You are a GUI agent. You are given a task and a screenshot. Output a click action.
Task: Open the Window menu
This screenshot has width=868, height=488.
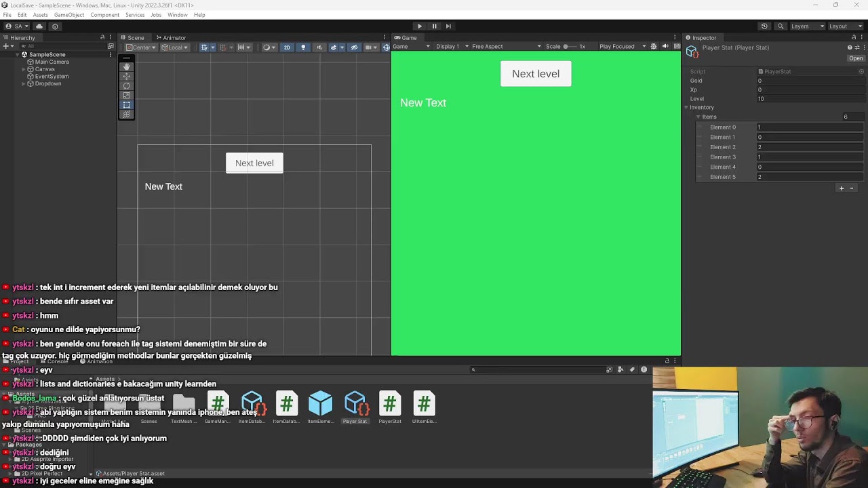pos(178,15)
